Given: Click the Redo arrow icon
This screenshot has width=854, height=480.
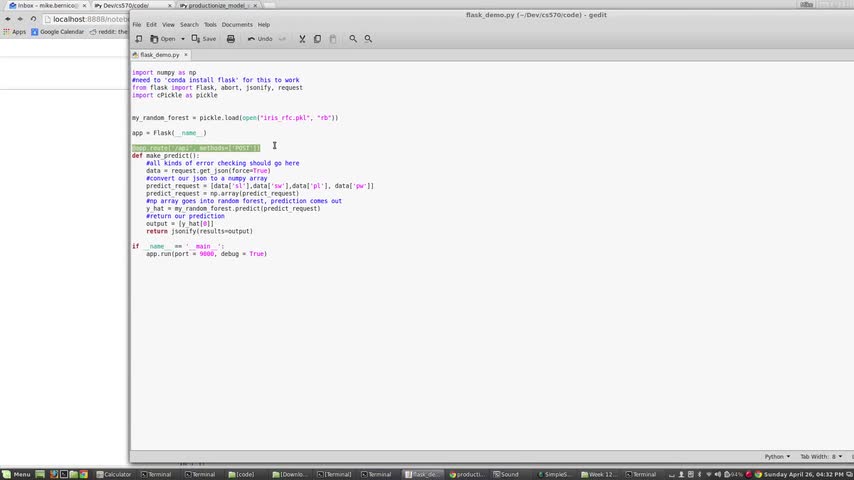Looking at the screenshot, I should click(x=282, y=39).
